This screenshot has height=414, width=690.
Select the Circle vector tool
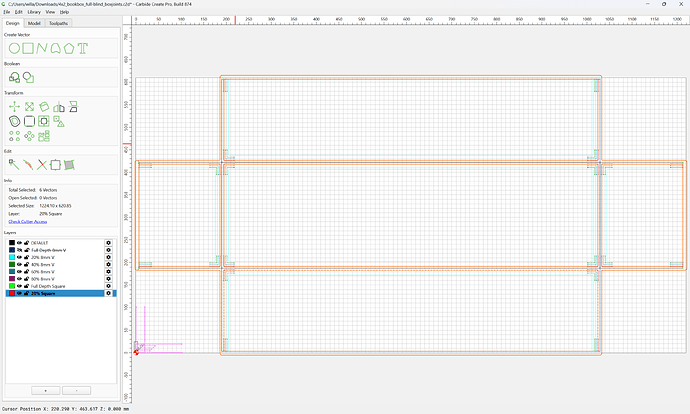coord(14,48)
